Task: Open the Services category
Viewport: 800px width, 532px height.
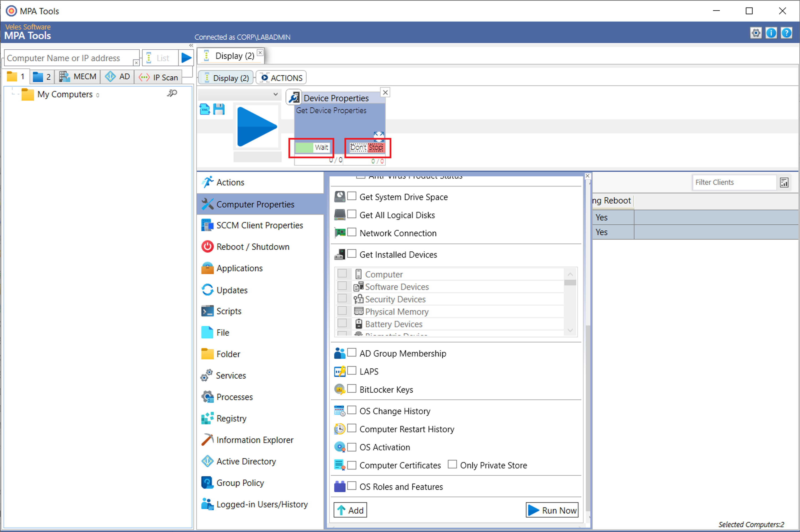Action: pos(260,376)
